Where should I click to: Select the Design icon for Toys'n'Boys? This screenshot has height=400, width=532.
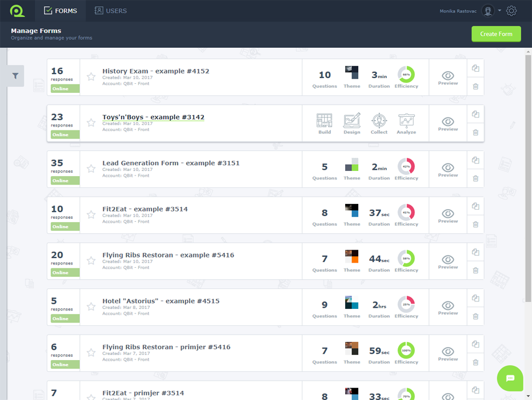[x=351, y=122]
